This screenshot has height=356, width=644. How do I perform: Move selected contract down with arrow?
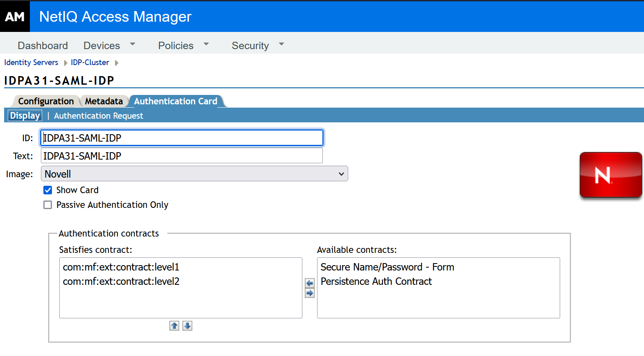tap(187, 326)
